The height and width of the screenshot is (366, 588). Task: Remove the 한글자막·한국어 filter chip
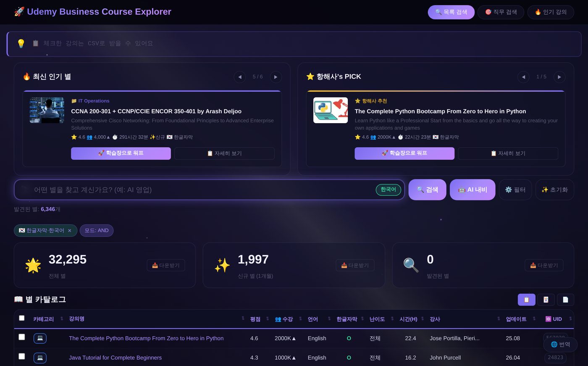click(x=70, y=231)
